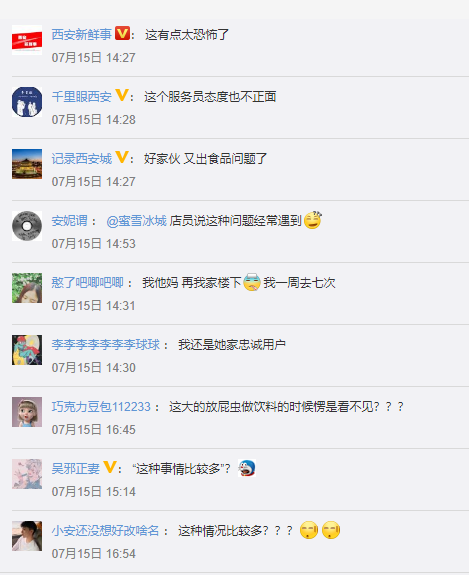The image size is (469, 575).
Task: Click the sleepy emoji in 安妮谓's comment
Action: click(x=313, y=220)
